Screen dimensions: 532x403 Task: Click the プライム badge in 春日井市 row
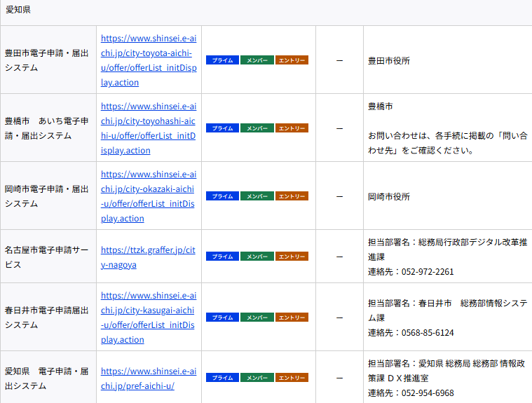click(x=222, y=317)
